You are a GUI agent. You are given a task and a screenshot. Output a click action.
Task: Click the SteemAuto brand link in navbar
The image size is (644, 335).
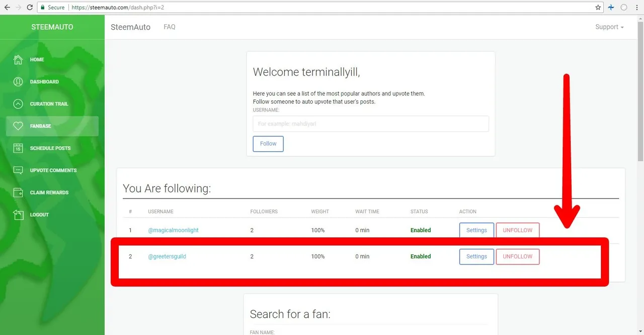(130, 27)
